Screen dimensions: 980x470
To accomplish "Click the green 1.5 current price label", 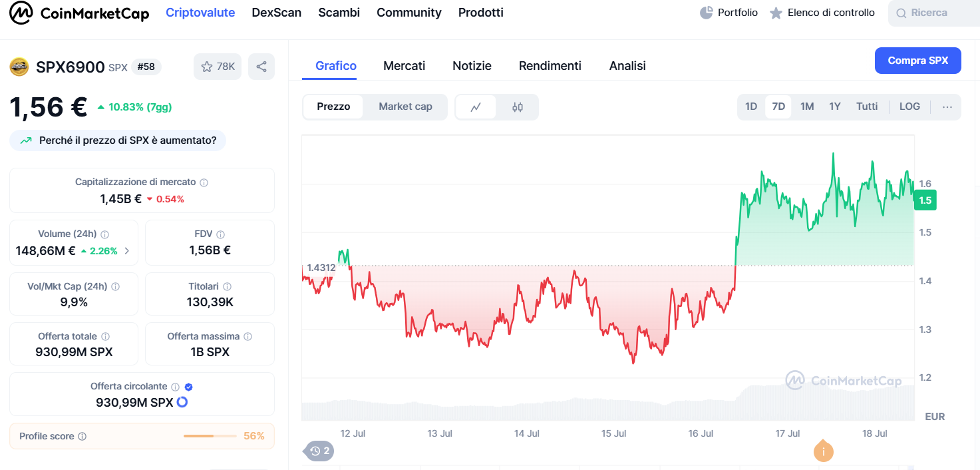I will 925,200.
